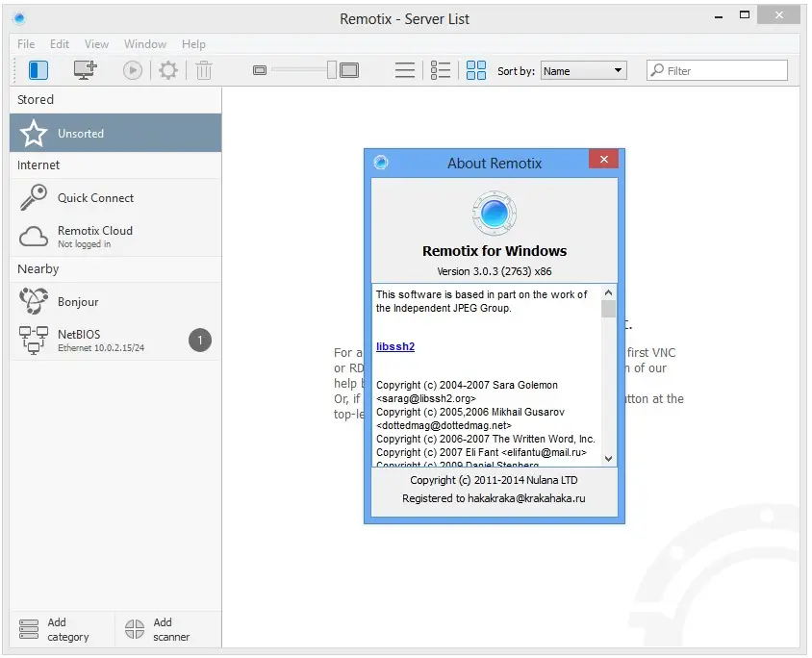Open the File menu

tap(26, 44)
